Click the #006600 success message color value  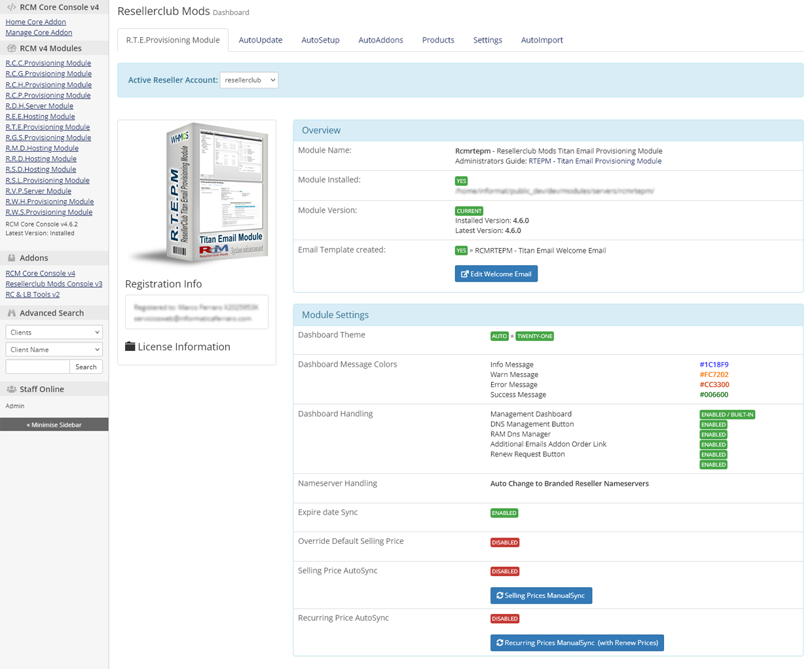714,395
